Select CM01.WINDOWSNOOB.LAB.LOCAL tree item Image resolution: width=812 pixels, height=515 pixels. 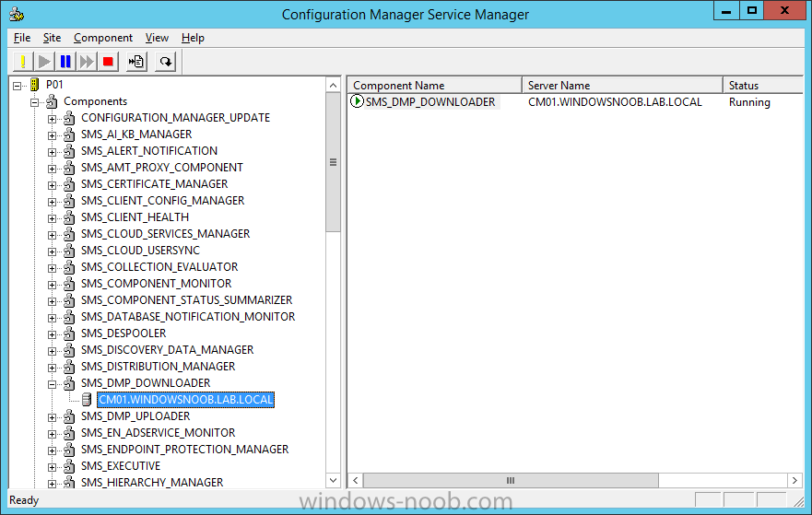pos(186,400)
